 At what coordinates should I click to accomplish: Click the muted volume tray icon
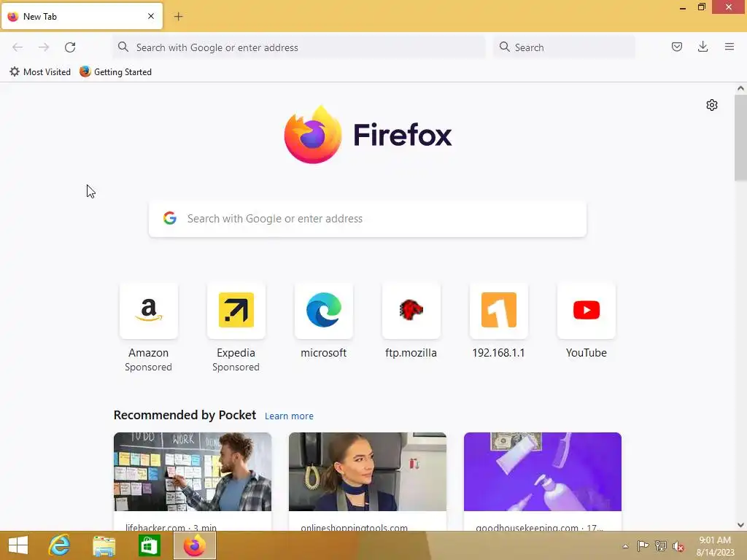[678, 546]
